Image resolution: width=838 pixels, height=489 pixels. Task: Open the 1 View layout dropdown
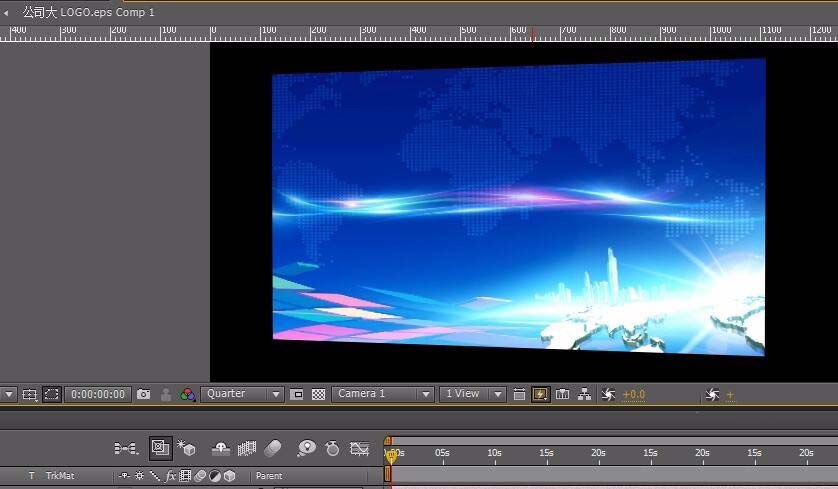472,394
